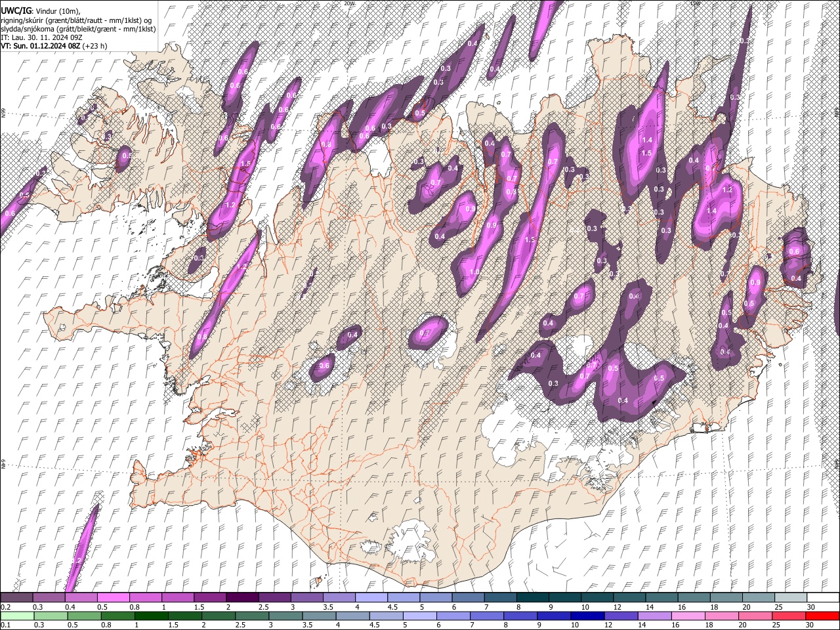This screenshot has width=840, height=630.
Task: Click the '12' label on the snow scale
Action: coord(617,607)
